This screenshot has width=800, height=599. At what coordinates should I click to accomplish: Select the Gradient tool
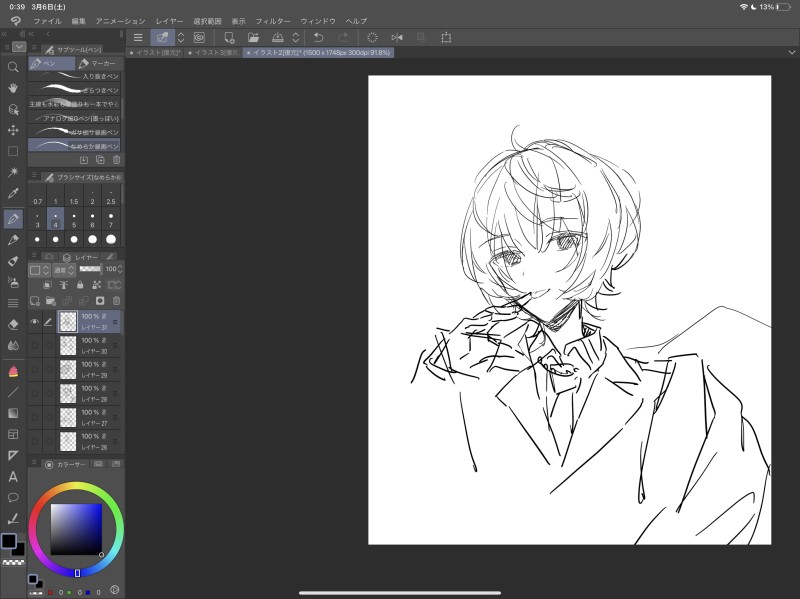tap(13, 413)
